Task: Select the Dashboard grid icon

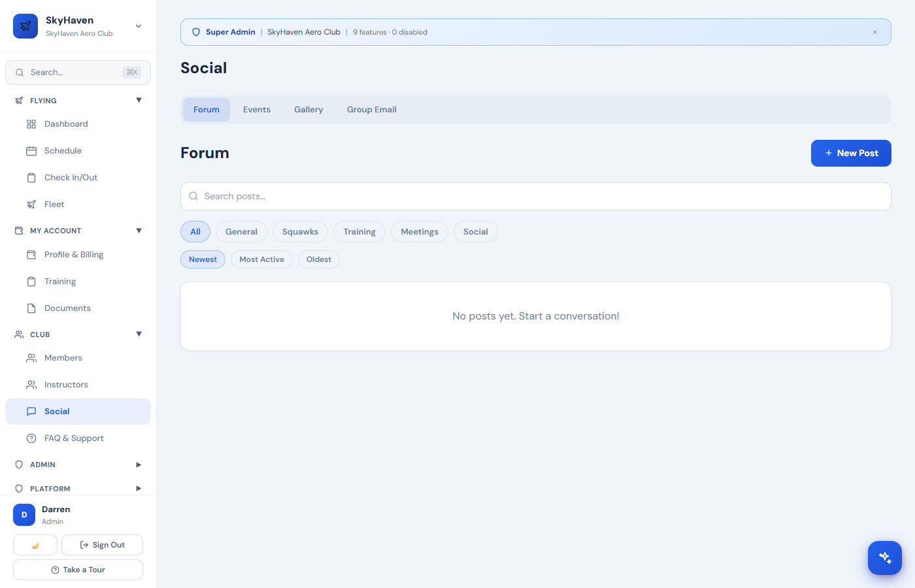Action: tap(31, 123)
